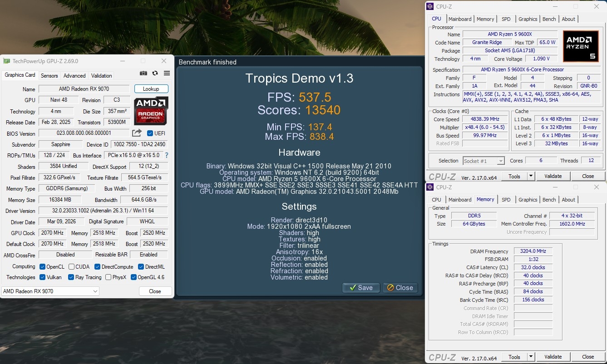Close the Tropics benchmark finished dialog
This screenshot has width=607, height=364.
pyautogui.click(x=400, y=288)
